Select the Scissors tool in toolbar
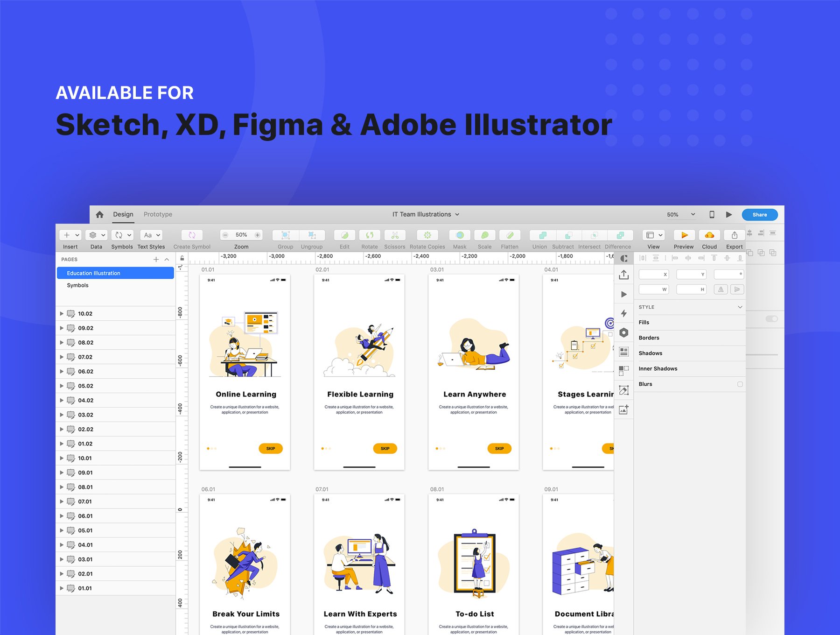 pos(394,235)
